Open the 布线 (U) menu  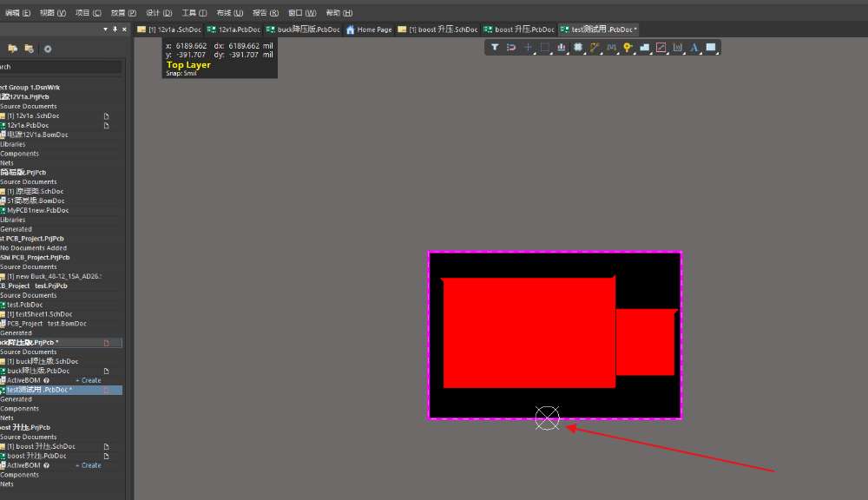coord(230,13)
